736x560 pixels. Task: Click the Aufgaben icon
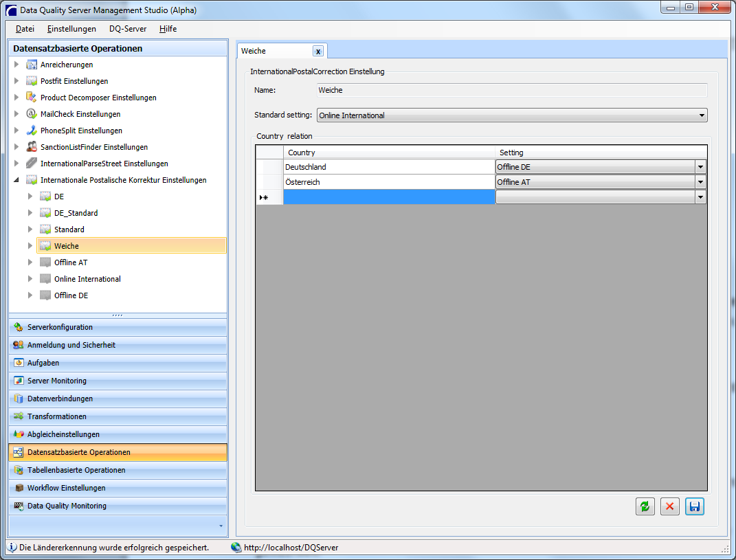click(19, 363)
